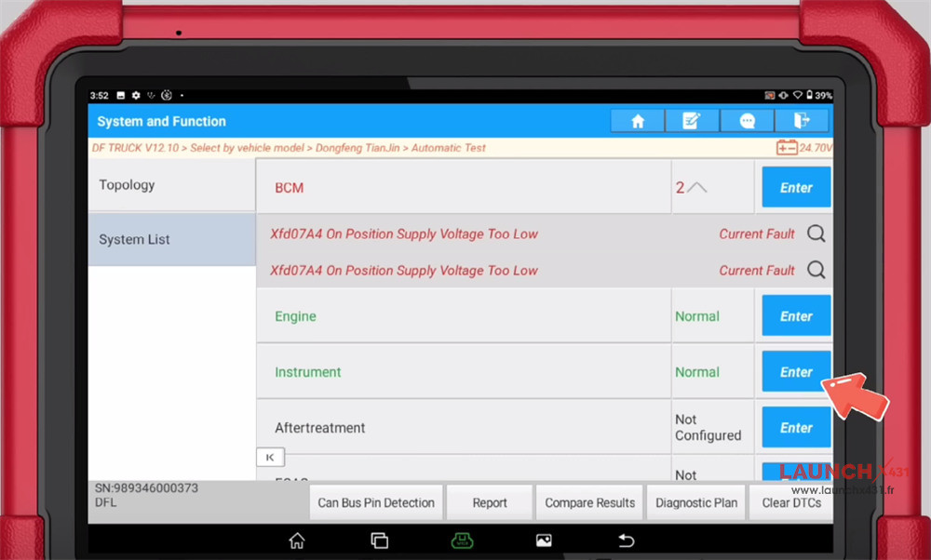
Task: Open the gallery screenshot icon
Action: [x=544, y=540]
